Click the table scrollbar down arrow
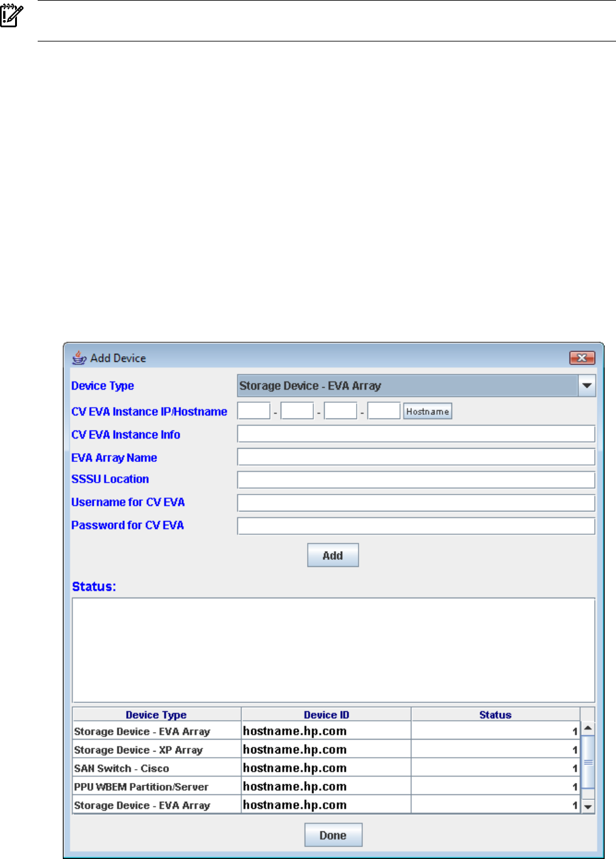Viewport: 616px width, 859px height. (x=588, y=806)
